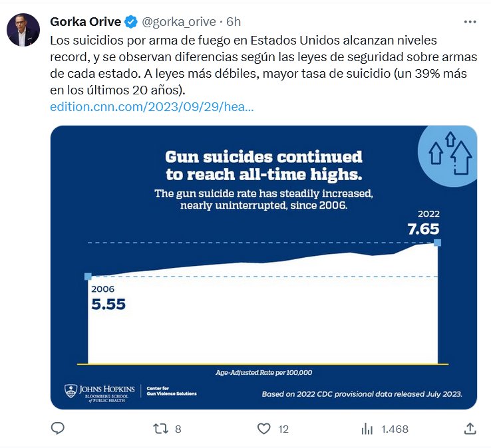Click the Johns Hopkins shield logo

[70, 390]
